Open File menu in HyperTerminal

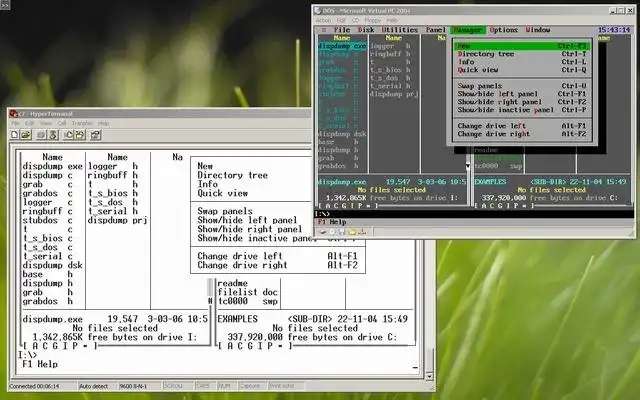pos(15,123)
